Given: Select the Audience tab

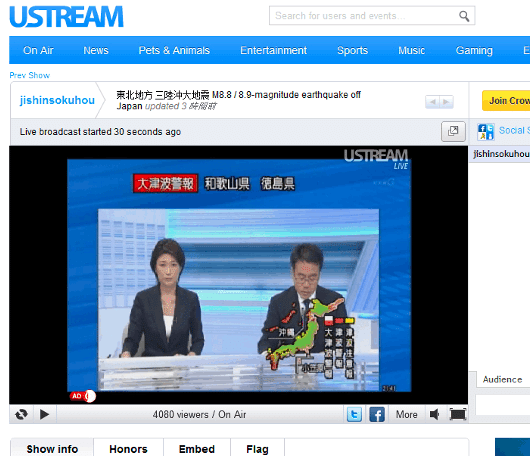Looking at the screenshot, I should (x=502, y=380).
